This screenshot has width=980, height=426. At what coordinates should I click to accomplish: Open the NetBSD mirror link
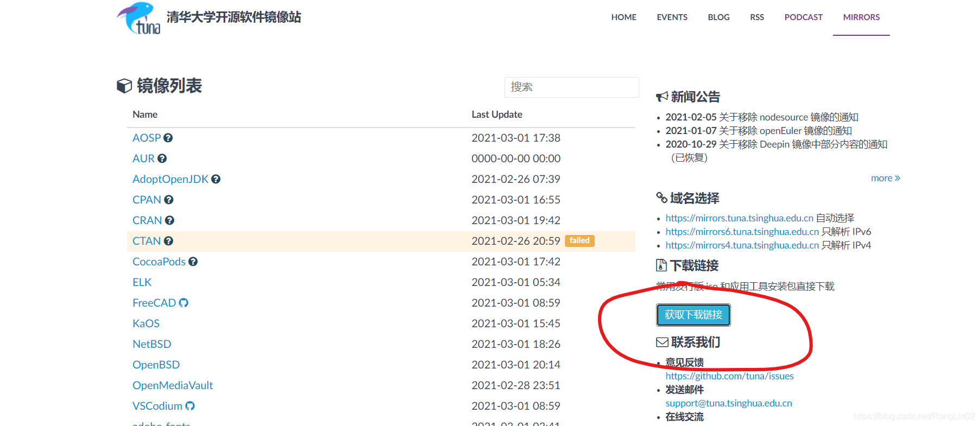pyautogui.click(x=152, y=344)
